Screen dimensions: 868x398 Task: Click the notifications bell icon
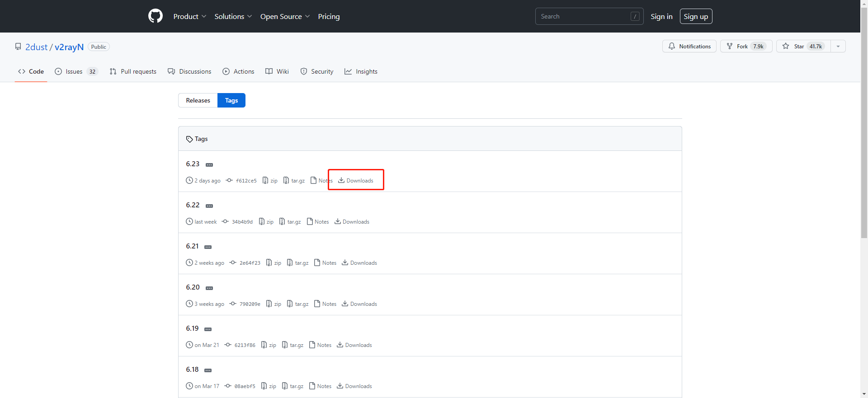(672, 46)
